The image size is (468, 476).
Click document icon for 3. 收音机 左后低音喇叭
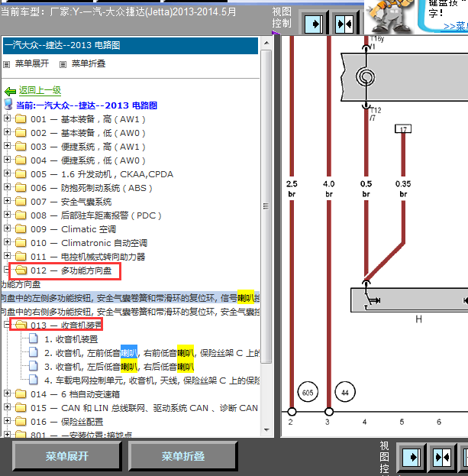pyautogui.click(x=34, y=366)
